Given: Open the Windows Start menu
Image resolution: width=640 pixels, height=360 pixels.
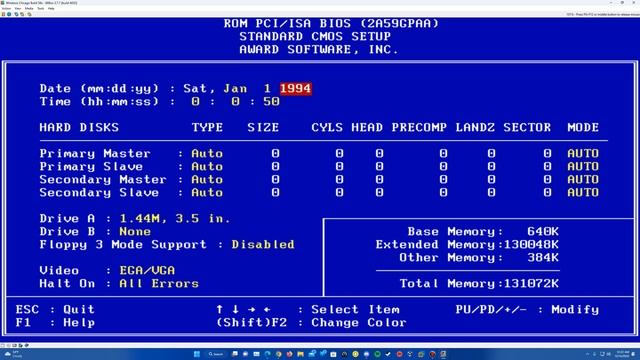Looking at the screenshot, I should click(197, 354).
